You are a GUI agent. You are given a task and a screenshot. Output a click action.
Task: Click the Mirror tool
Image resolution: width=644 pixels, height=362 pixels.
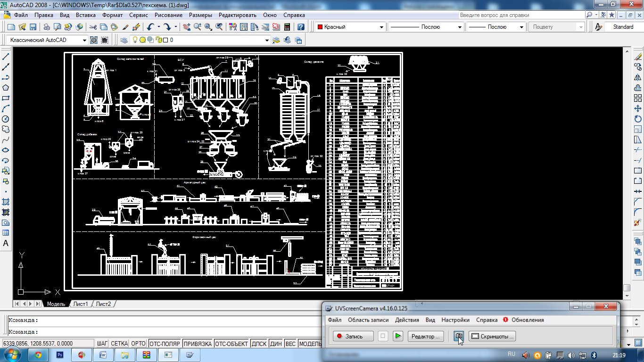coord(638,77)
